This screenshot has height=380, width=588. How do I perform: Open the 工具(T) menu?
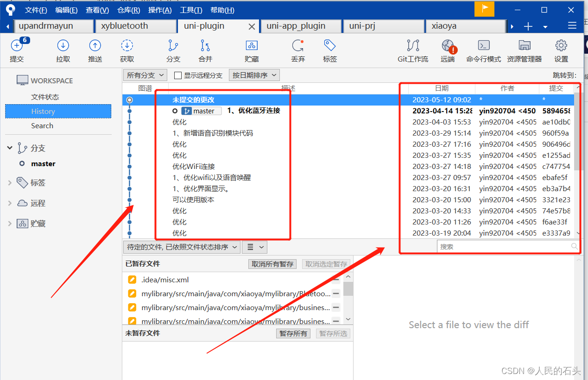tap(191, 10)
